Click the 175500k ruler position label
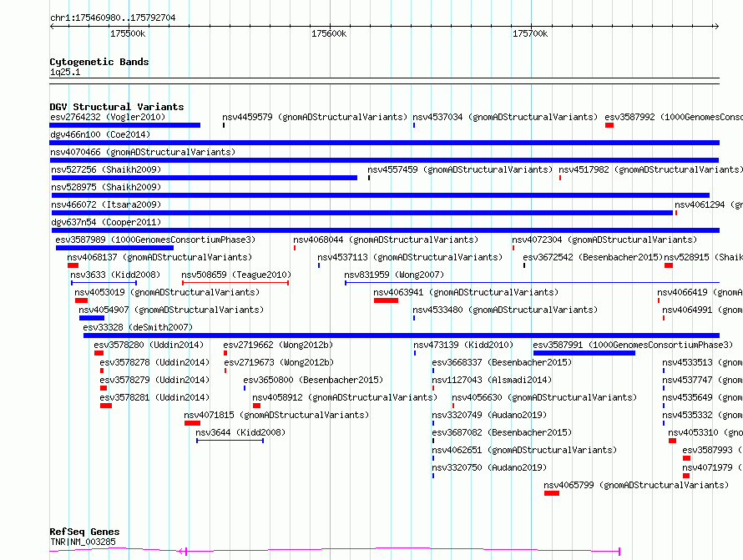743x560 pixels. pos(128,33)
